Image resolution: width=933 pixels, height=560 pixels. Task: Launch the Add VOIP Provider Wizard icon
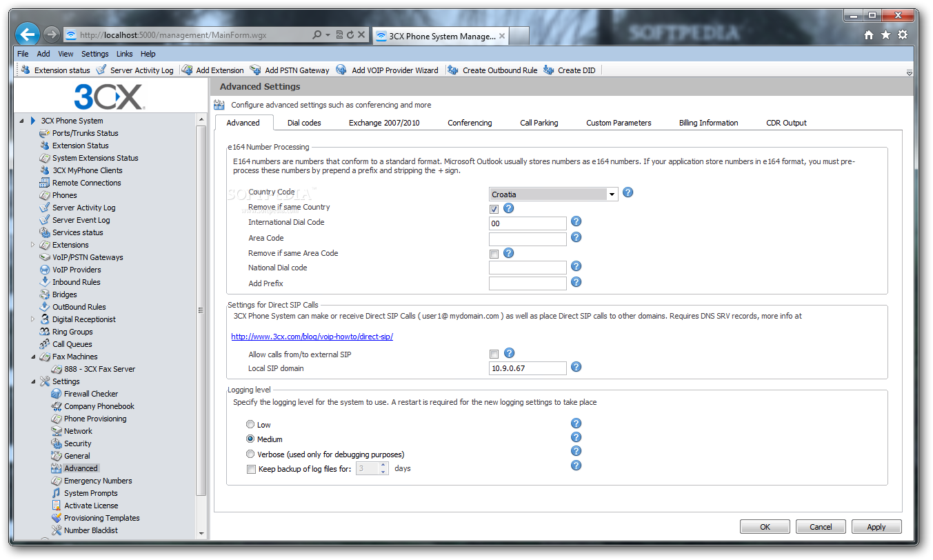coord(341,70)
